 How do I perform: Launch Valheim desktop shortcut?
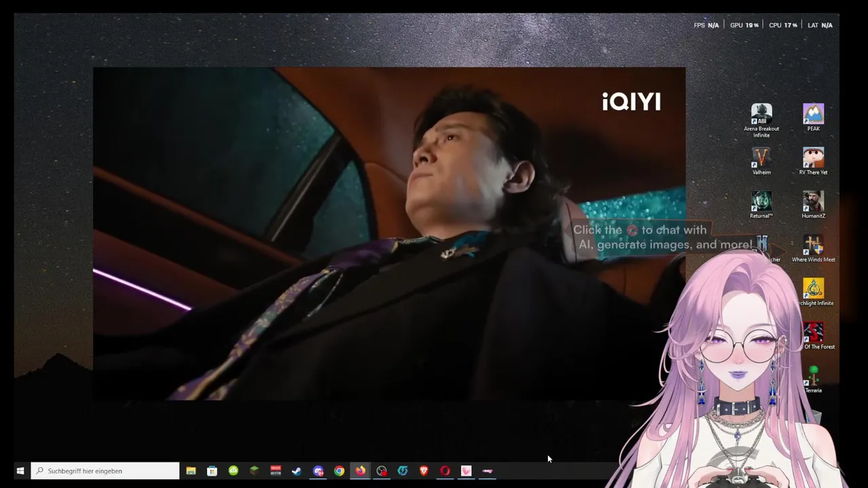pos(762,161)
